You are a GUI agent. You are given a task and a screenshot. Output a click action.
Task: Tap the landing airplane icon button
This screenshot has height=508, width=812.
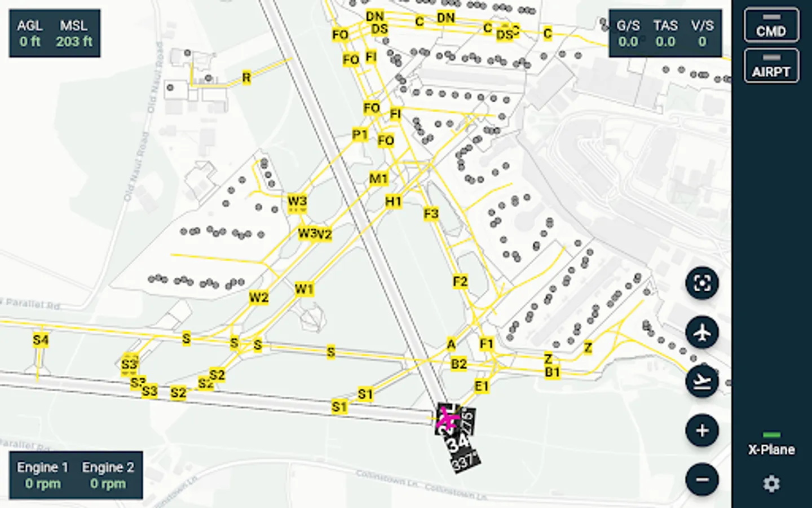pos(702,381)
